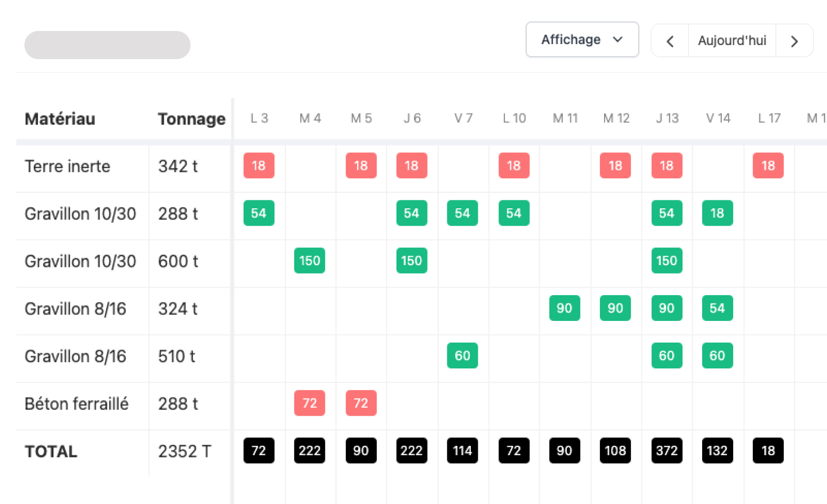Open the Affichage dropdown

[x=582, y=40]
